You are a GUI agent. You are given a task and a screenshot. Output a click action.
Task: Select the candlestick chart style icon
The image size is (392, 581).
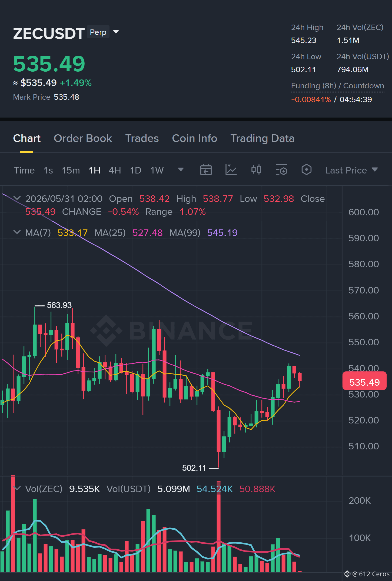tap(256, 170)
